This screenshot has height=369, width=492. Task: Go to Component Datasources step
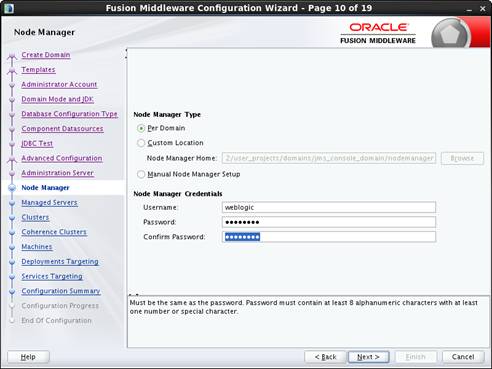pyautogui.click(x=62, y=128)
